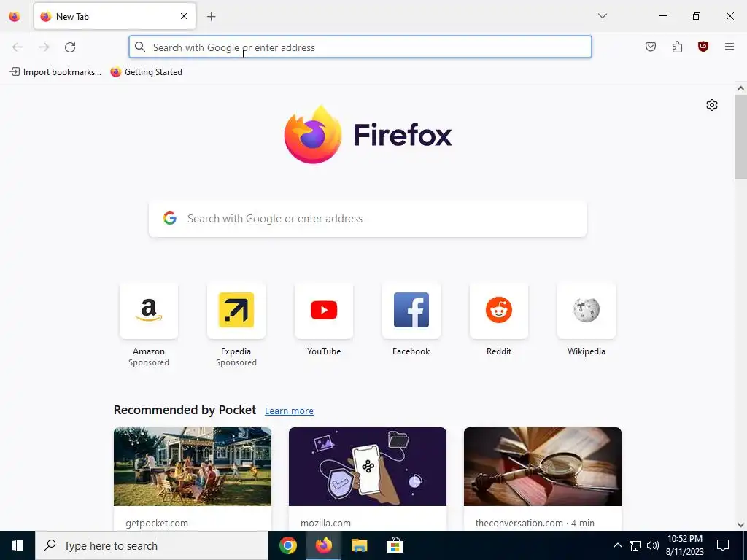The image size is (747, 560).
Task: Open the Getting Started bookmark
Action: pos(146,72)
